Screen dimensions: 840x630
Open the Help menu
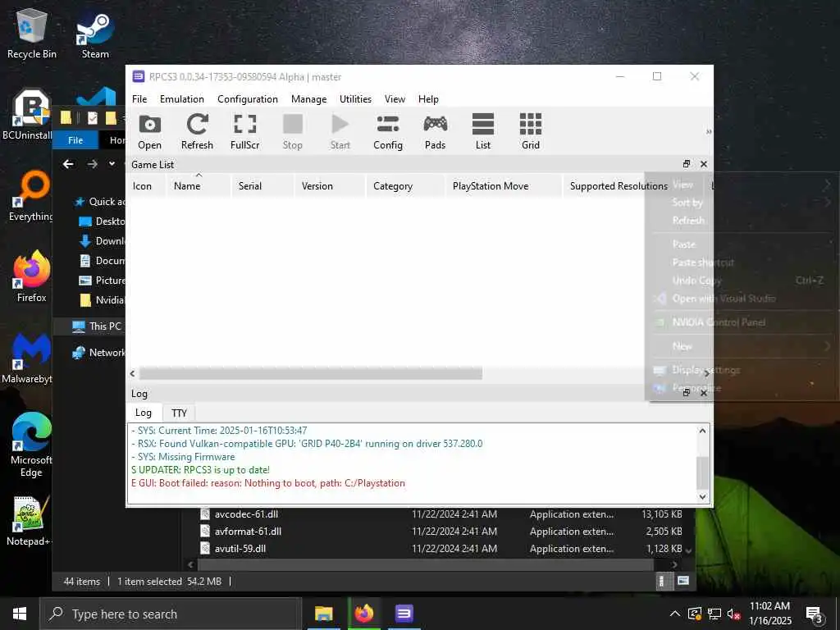[x=428, y=99]
